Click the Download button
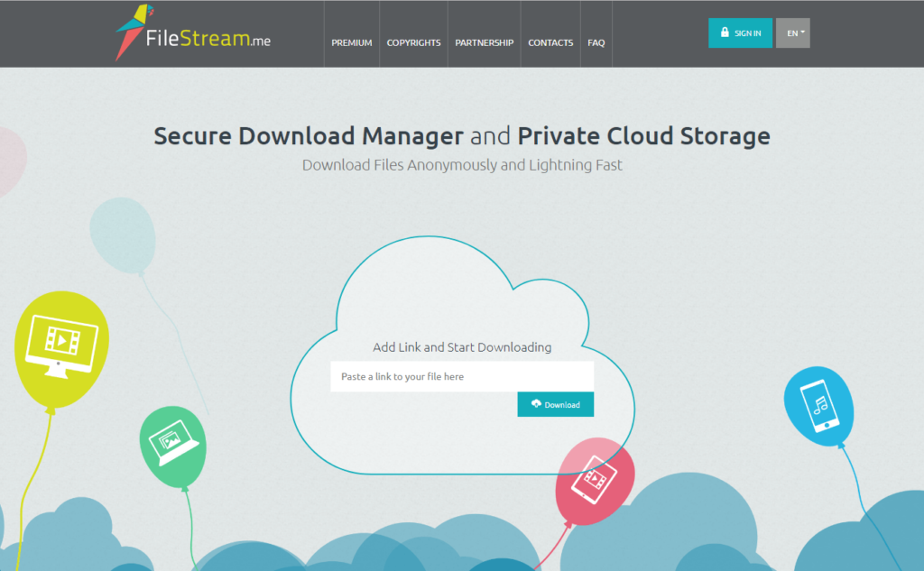This screenshot has width=924, height=571. click(x=556, y=404)
